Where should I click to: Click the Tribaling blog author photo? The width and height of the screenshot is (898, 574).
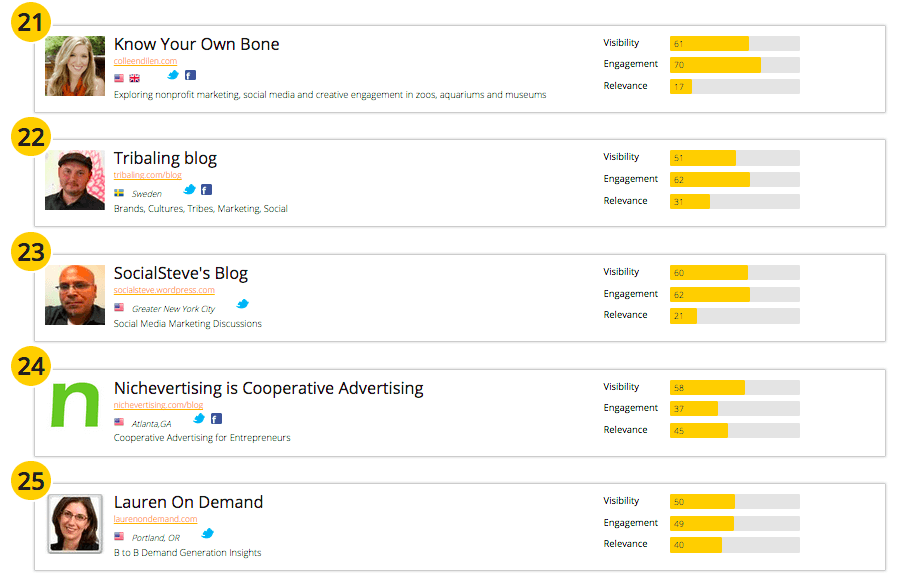click(x=75, y=180)
